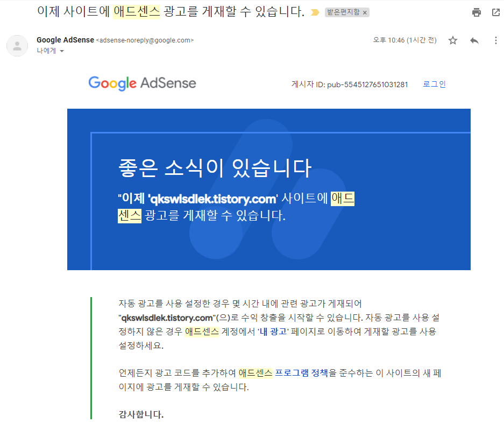Remove the 받은편지함 label with the x
The image size is (504, 430).
pyautogui.click(x=365, y=12)
